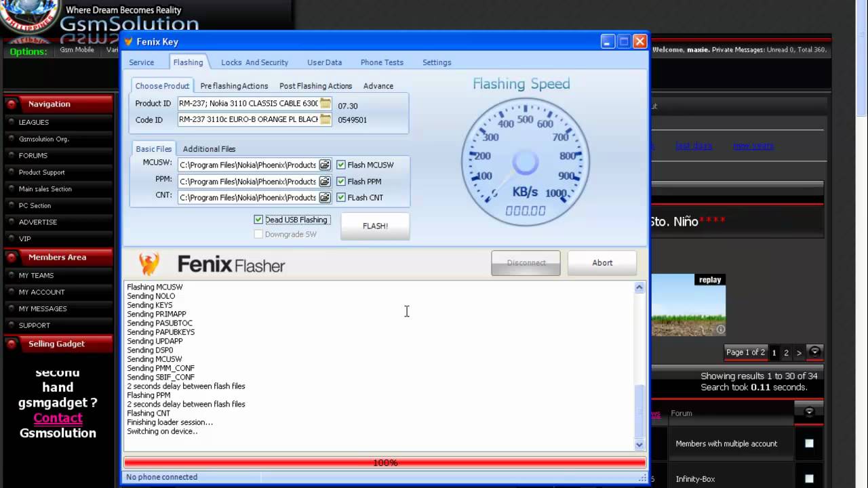The image size is (868, 488).
Task: Click the "No phone connected" status text
Action: click(x=162, y=477)
